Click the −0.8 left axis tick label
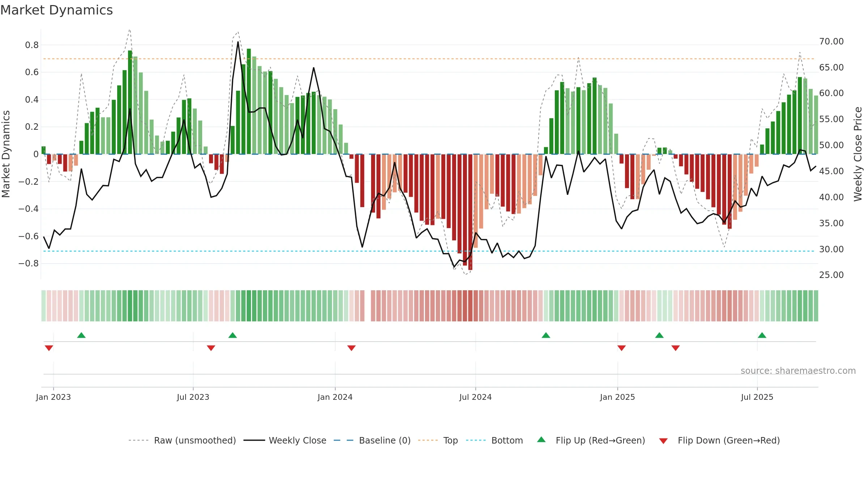The height and width of the screenshot is (488, 868). [29, 264]
